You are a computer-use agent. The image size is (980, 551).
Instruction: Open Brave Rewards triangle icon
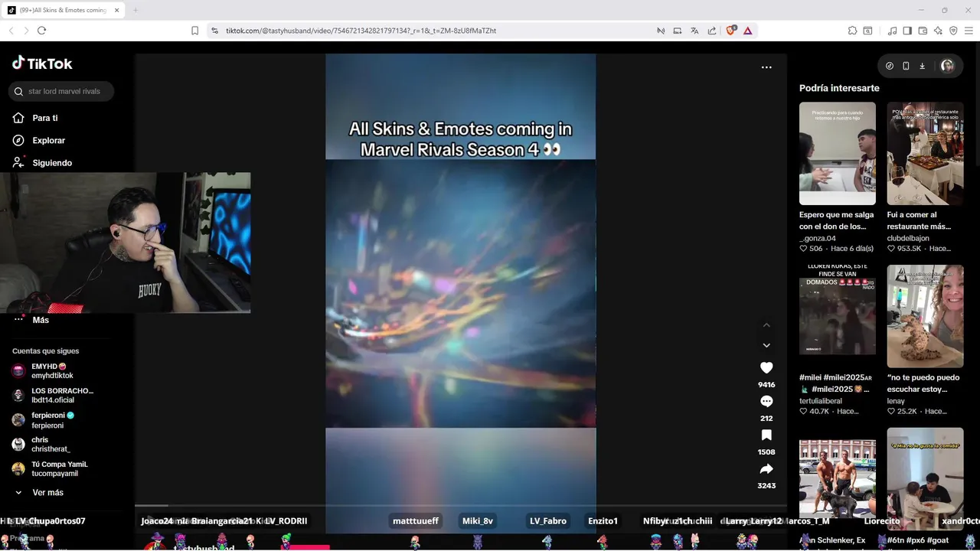point(748,31)
